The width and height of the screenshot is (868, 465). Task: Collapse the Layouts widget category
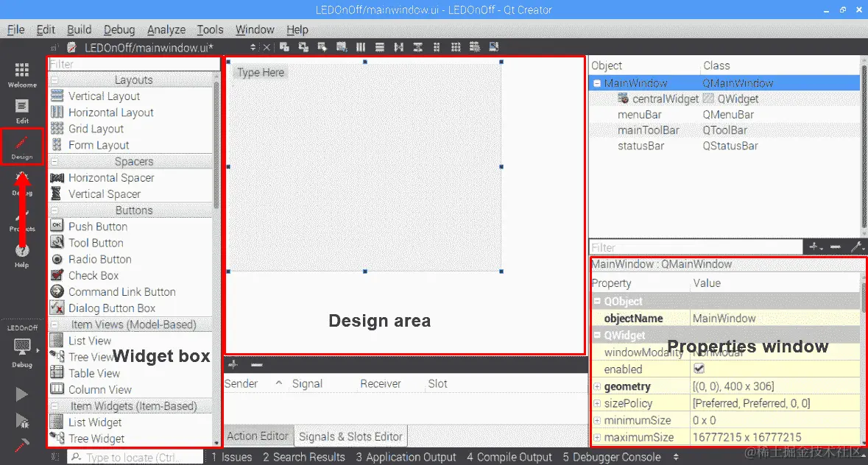tap(54, 80)
